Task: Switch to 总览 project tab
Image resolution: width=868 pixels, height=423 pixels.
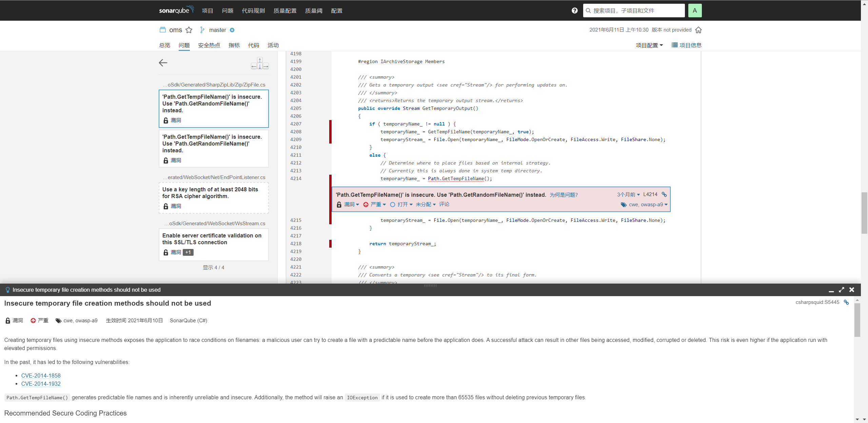Action: tap(164, 45)
